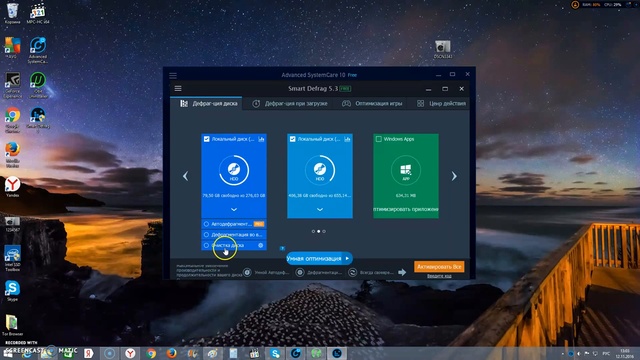
Task: Open Центр действия tab
Action: coord(441,104)
